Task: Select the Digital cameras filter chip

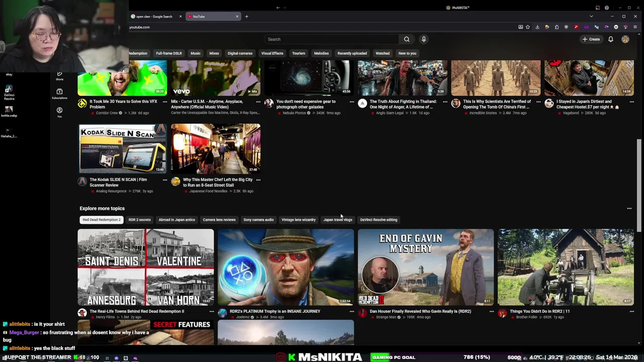Action: coord(240,53)
